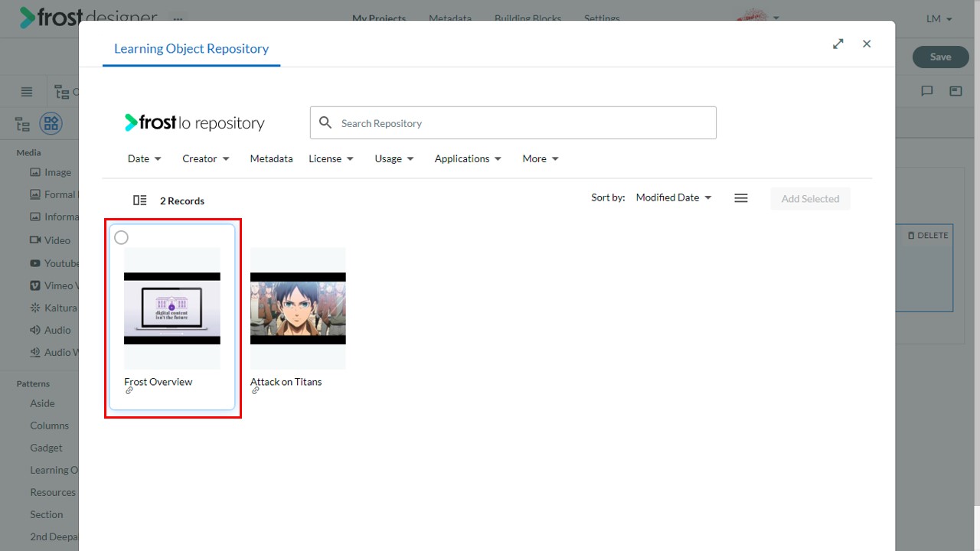The width and height of the screenshot is (980, 551).
Task: Select the Columns pattern
Action: pyautogui.click(x=49, y=425)
